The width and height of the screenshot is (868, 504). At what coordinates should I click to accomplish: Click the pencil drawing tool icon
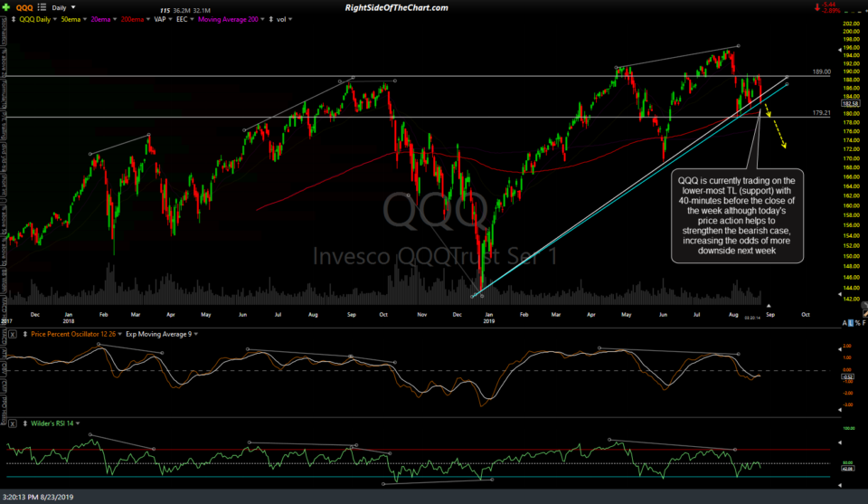click(864, 313)
